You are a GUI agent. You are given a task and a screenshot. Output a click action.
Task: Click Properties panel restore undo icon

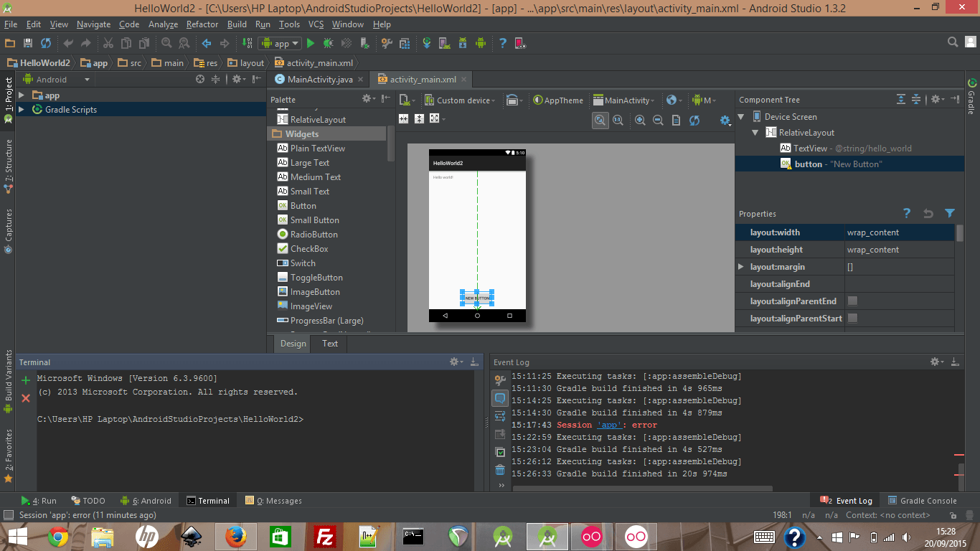[x=928, y=213]
